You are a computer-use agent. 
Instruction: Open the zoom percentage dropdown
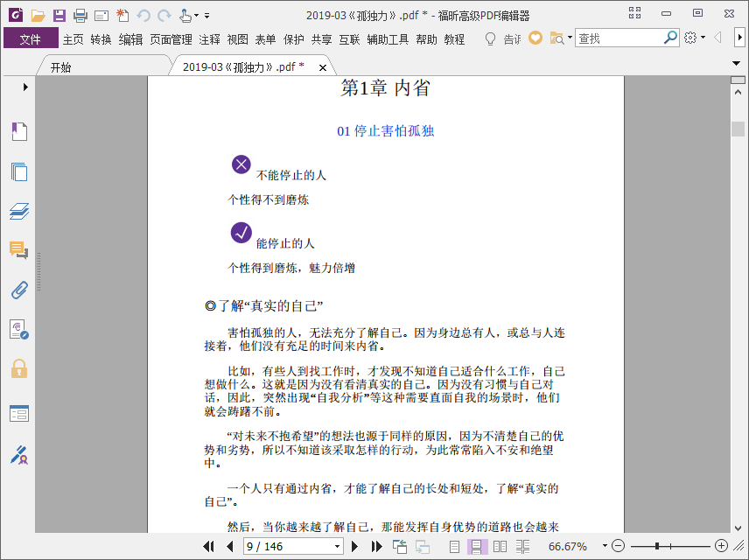click(x=603, y=546)
